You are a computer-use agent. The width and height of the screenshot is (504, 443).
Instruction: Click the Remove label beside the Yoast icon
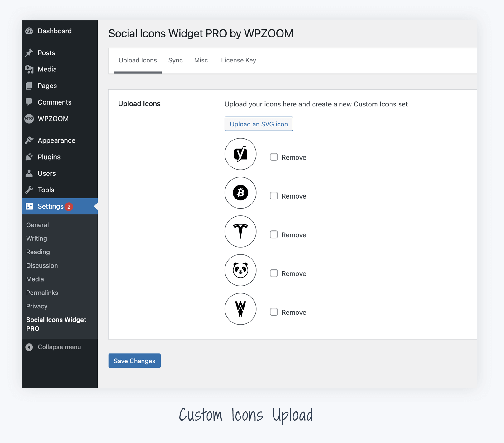click(294, 157)
